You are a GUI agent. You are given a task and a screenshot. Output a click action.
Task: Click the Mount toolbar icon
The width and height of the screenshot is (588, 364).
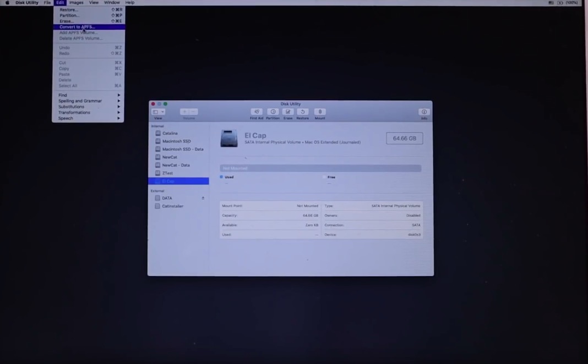tap(320, 112)
